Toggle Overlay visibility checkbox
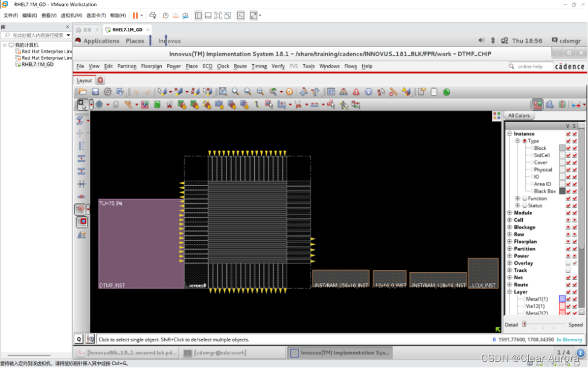The width and height of the screenshot is (588, 368). pyautogui.click(x=568, y=263)
